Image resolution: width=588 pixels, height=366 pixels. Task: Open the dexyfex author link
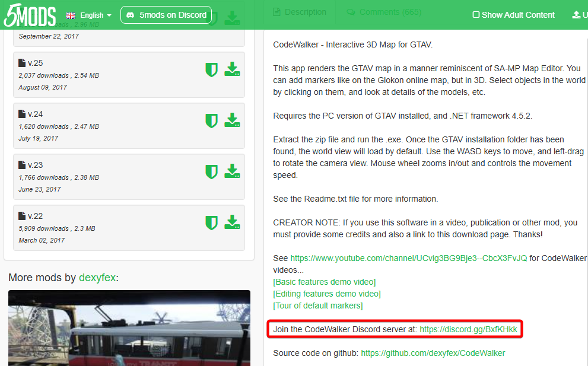click(97, 278)
